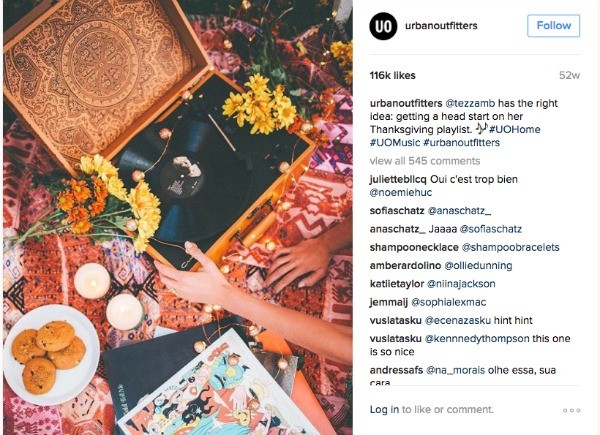Screen dimensions: 600x435
Task: Click the Urban Outfitters UO profile avatar
Action: (x=383, y=26)
